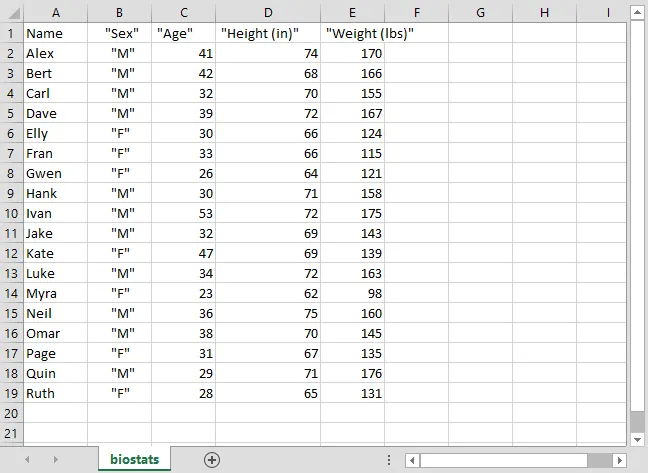This screenshot has width=648, height=473.
Task: Select row 21 header
Action: pyautogui.click(x=11, y=433)
